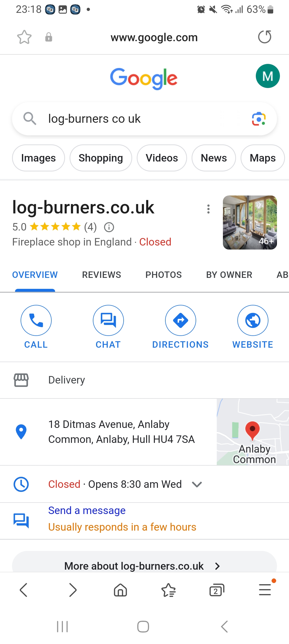This screenshot has width=289, height=644.
Task: Bookmark page using the star icon
Action: (24, 37)
